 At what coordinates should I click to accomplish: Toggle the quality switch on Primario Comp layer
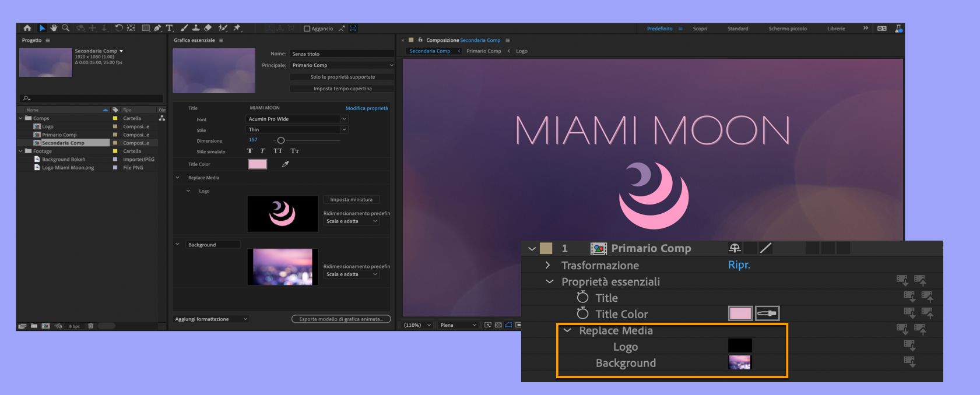[x=765, y=248]
